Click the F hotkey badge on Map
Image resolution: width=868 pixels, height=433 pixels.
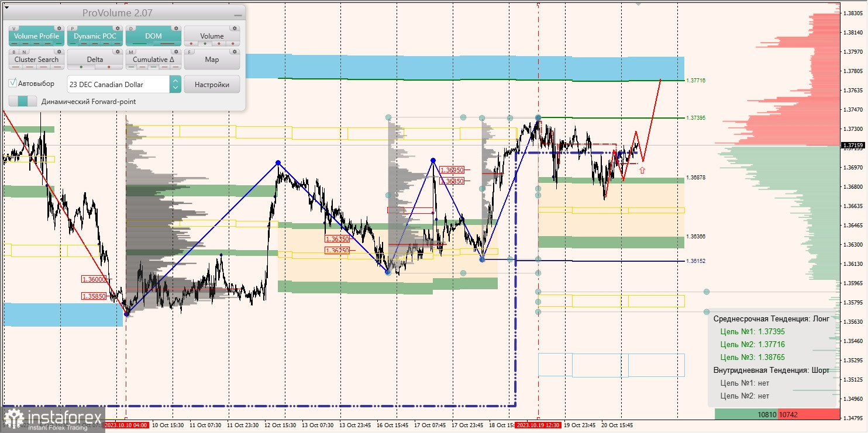pyautogui.click(x=190, y=51)
